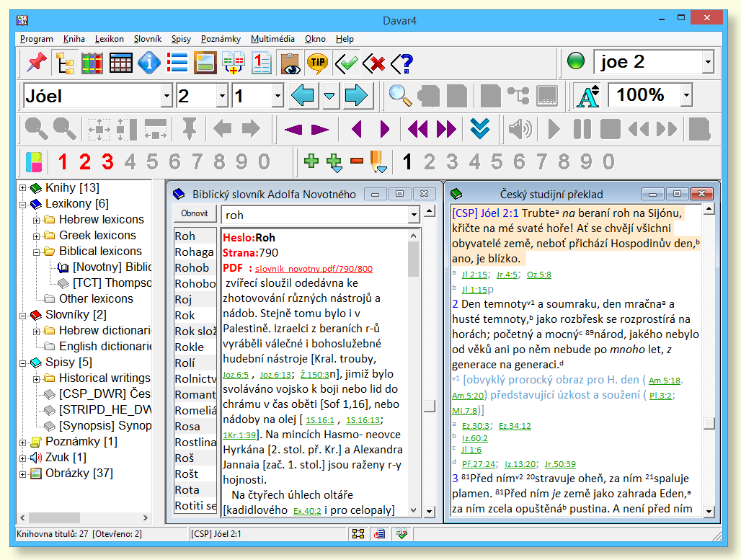Viewport: 741px width, 560px height.
Task: Open the 100% zoom level dropdown
Action: pos(686,96)
